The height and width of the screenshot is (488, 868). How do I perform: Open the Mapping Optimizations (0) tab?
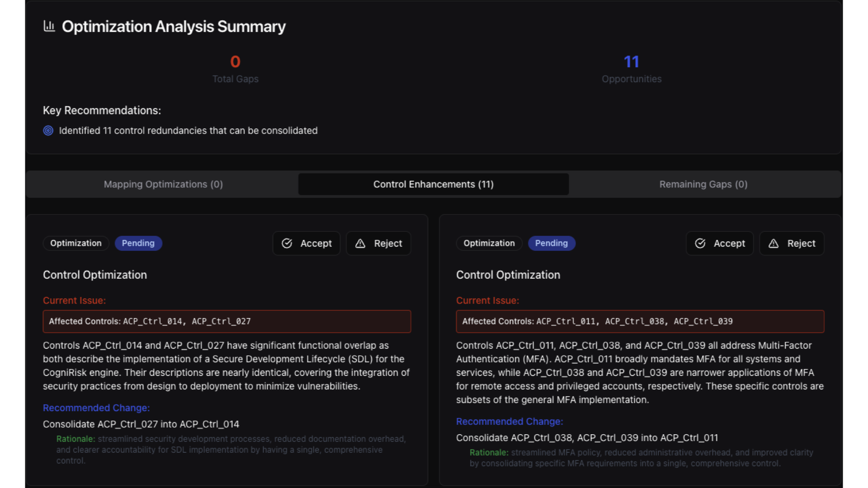pos(163,184)
